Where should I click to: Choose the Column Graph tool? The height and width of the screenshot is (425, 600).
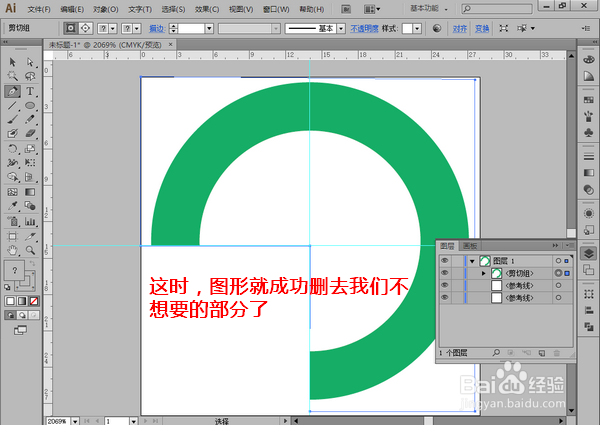pyautogui.click(x=30, y=221)
